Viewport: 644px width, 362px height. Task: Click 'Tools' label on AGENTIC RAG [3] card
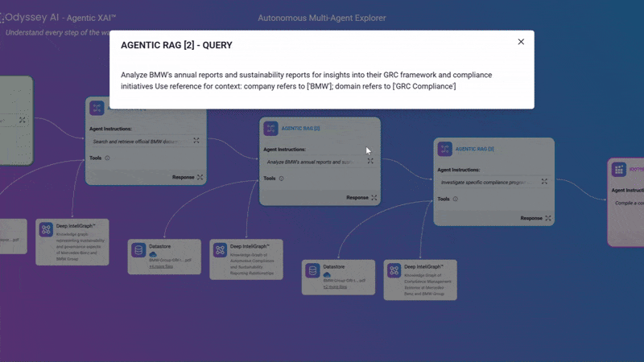click(x=444, y=199)
